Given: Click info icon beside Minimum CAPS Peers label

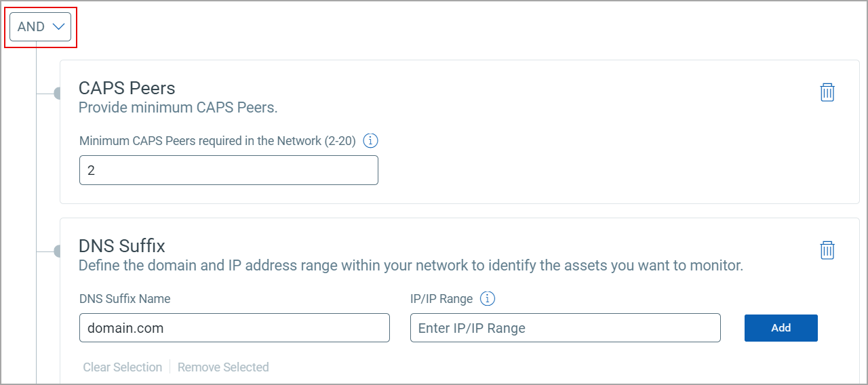Looking at the screenshot, I should (370, 141).
